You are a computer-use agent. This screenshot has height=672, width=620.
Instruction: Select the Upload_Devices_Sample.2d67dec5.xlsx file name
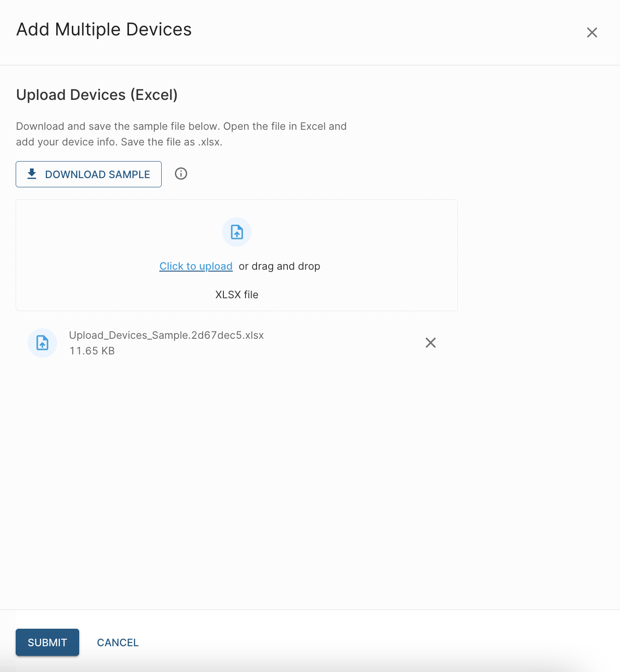click(x=166, y=335)
